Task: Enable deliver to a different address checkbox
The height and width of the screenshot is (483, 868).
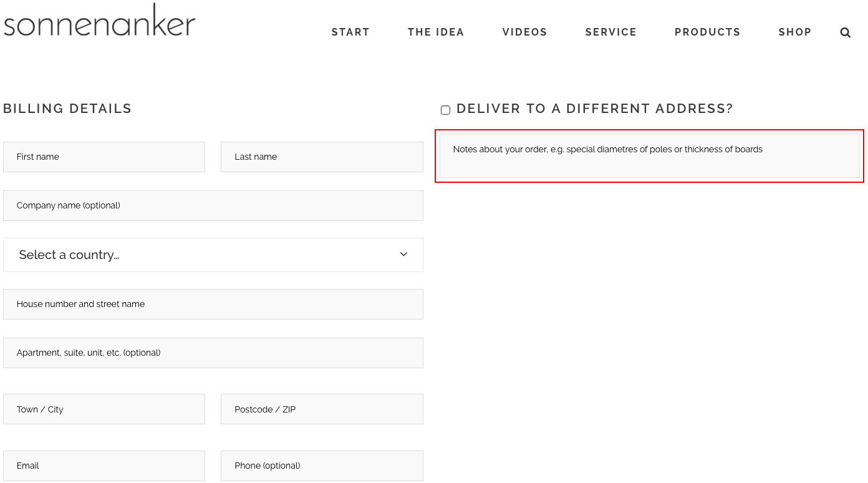Action: click(445, 110)
